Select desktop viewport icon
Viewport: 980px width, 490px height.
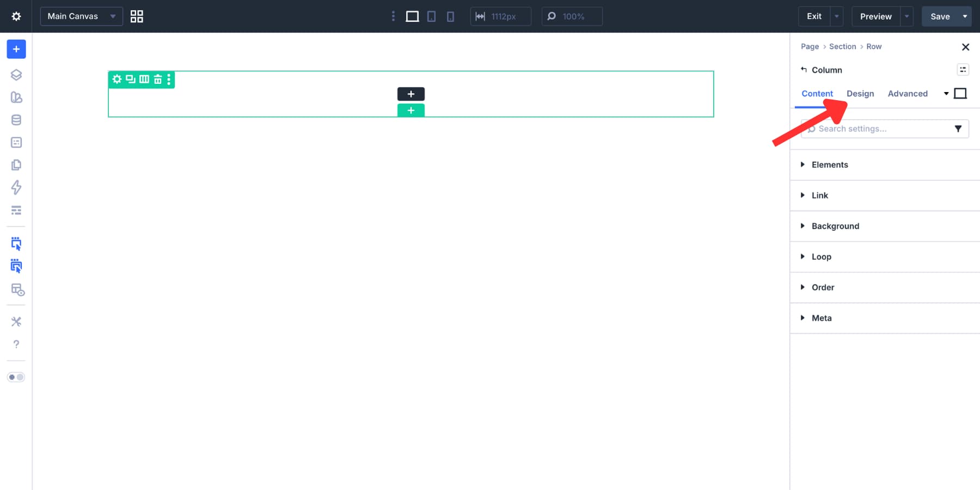[412, 16]
